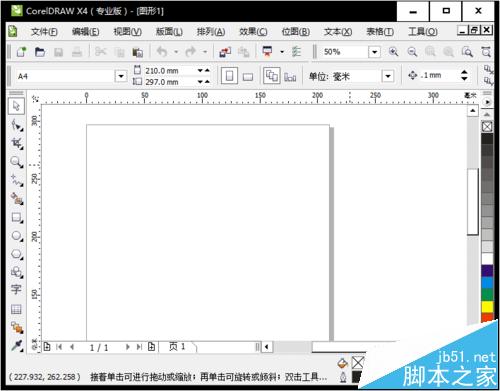Expand the application launcher dropdown arrow
500x391 pixels.
(x=282, y=52)
